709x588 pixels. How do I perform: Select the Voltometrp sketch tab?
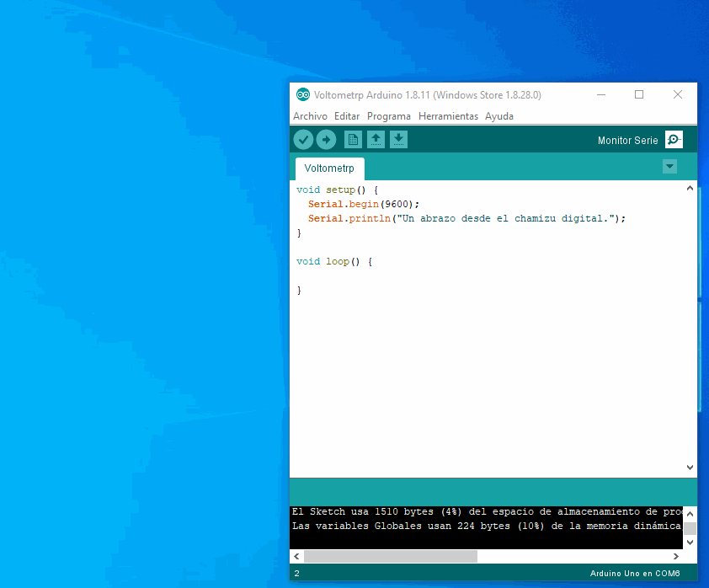coord(329,168)
